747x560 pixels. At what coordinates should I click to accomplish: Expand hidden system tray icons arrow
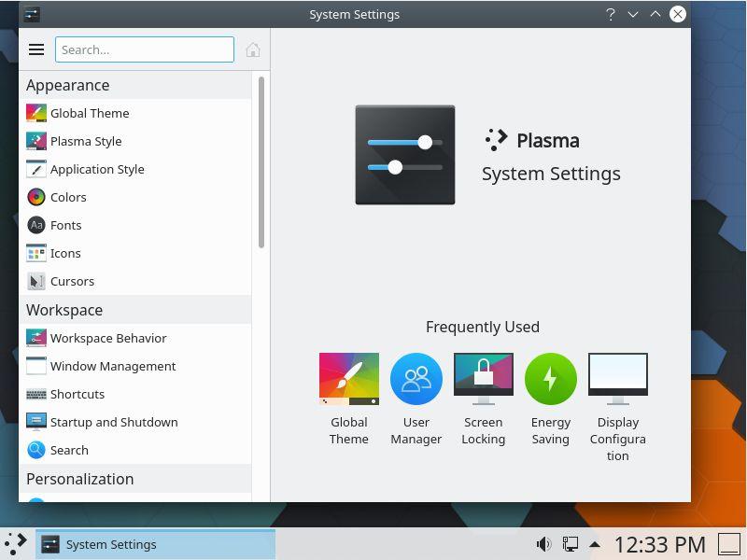[x=594, y=544]
